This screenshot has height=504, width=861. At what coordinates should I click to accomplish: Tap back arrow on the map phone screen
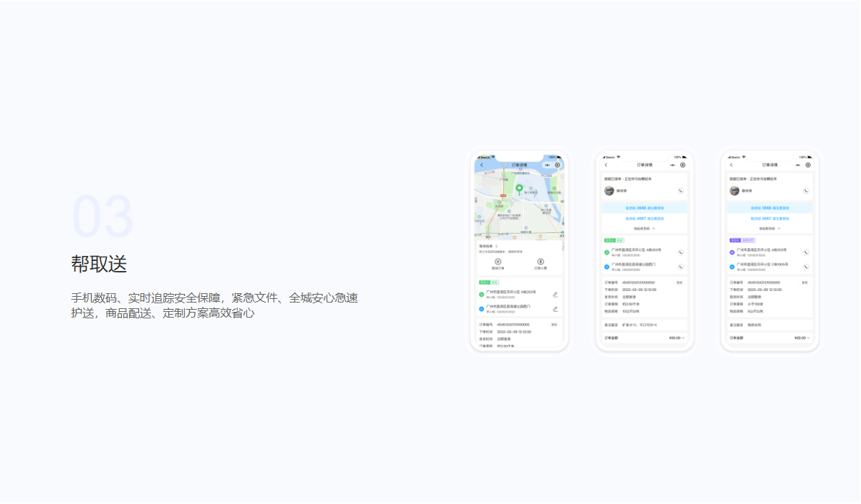pyautogui.click(x=482, y=165)
